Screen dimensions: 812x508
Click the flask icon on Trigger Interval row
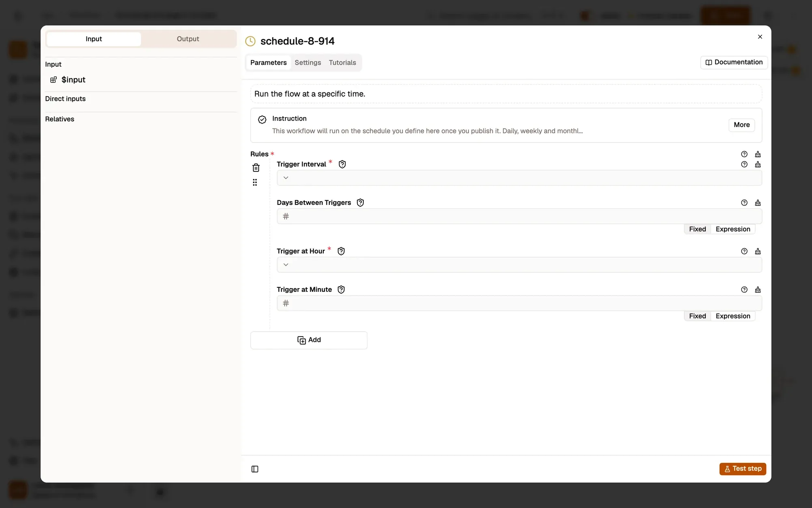tap(758, 164)
